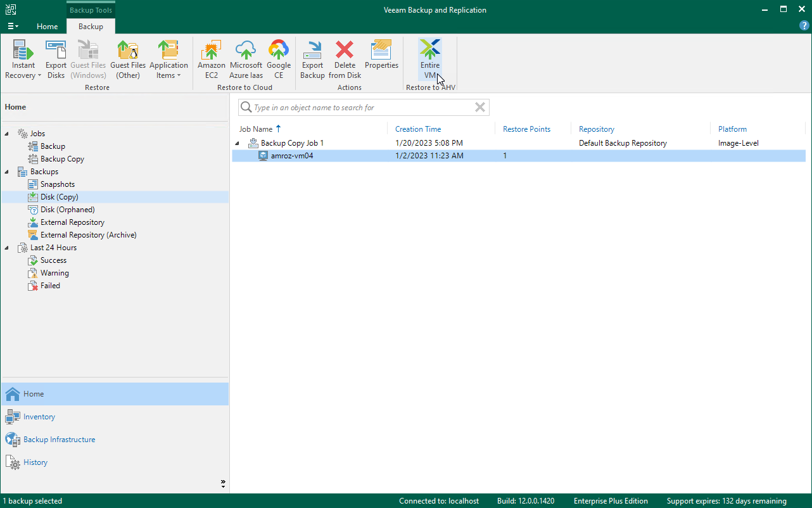Screen dimensions: 812x508
Task: Select the Backup ribbon tab
Action: point(91,27)
